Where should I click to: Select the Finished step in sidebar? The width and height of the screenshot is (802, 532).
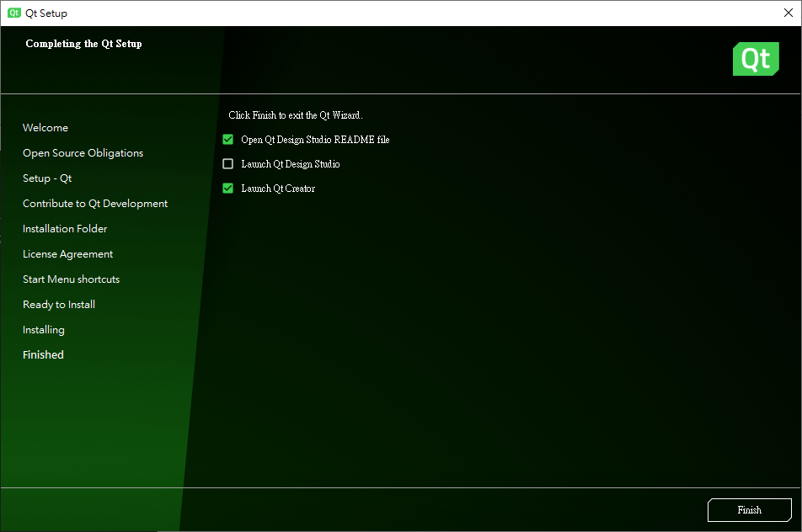(43, 354)
